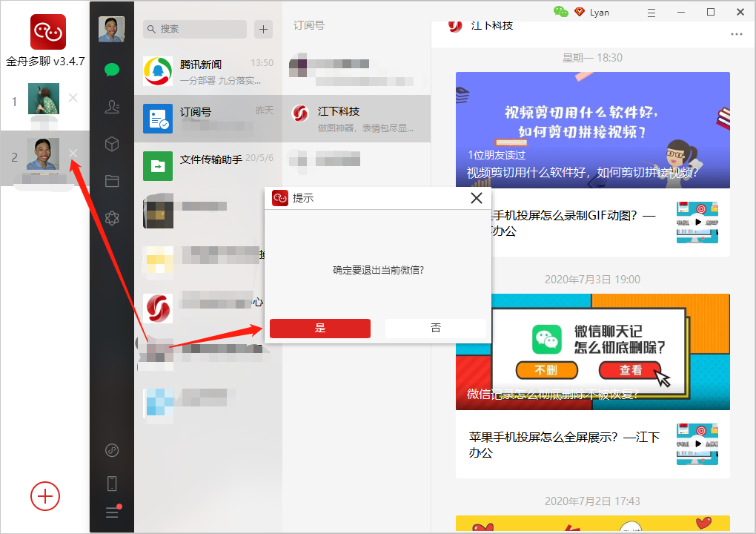The image size is (756, 534).
Task: Close WeChat account 1
Action: pyautogui.click(x=73, y=98)
